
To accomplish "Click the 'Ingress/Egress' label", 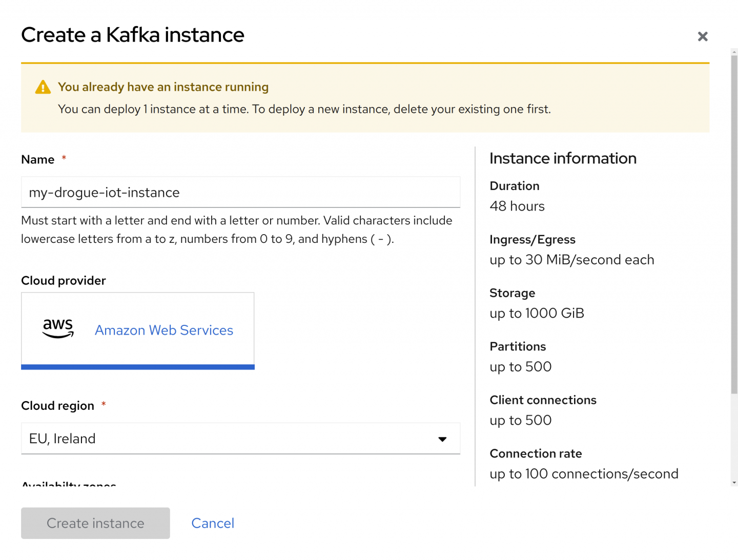I will pyautogui.click(x=532, y=240).
